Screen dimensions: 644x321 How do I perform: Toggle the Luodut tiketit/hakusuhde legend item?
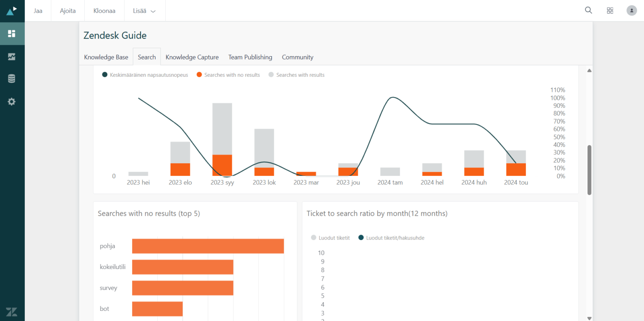(391, 237)
